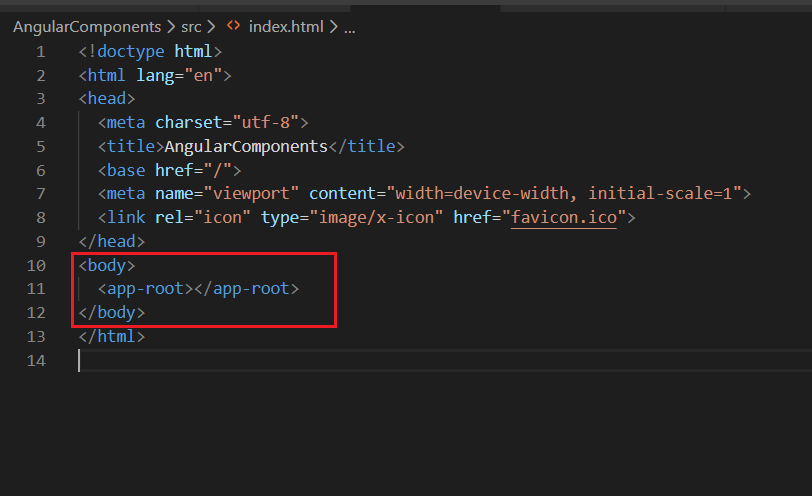Click the viewport meta name value

coord(251,194)
